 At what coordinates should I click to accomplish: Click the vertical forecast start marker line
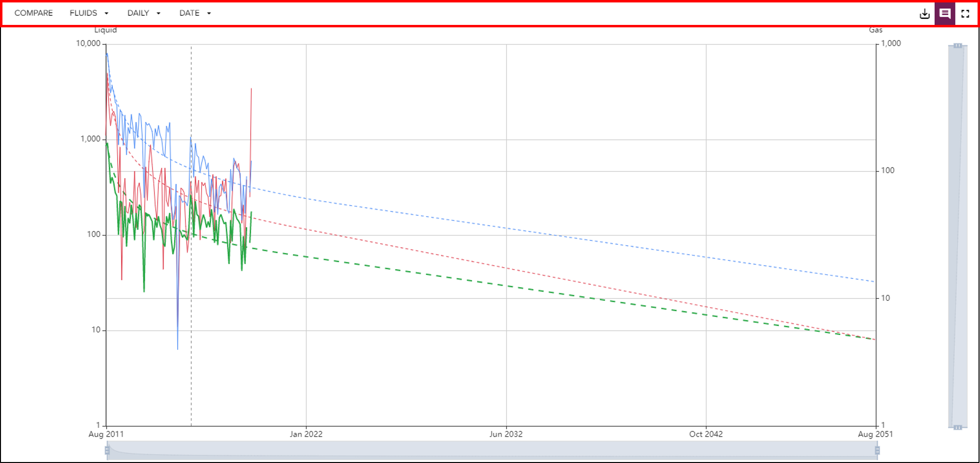click(191, 244)
